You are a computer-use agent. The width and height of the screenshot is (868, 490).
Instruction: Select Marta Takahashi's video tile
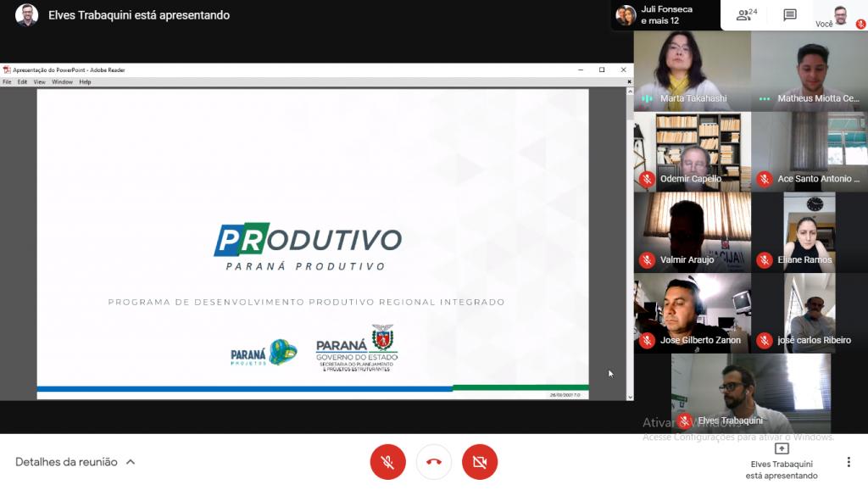click(x=693, y=71)
